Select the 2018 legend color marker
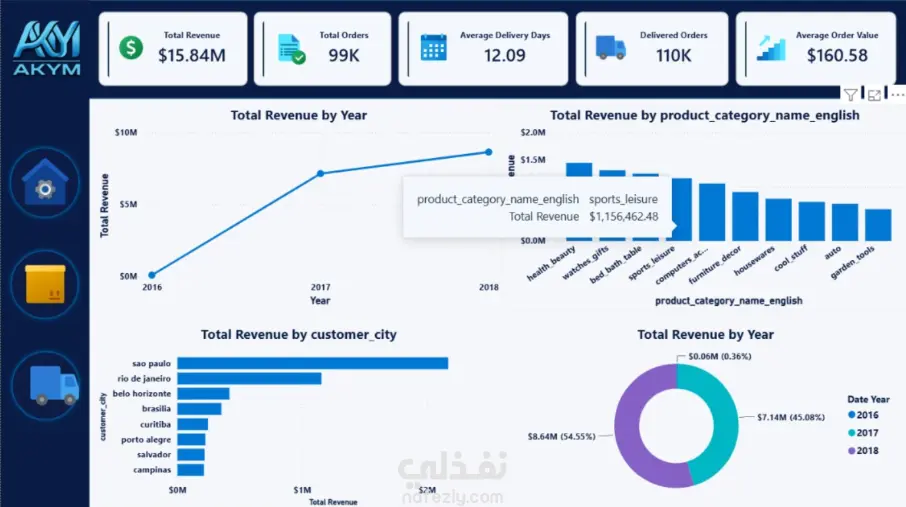This screenshot has height=507, width=906. pyautogui.click(x=852, y=450)
